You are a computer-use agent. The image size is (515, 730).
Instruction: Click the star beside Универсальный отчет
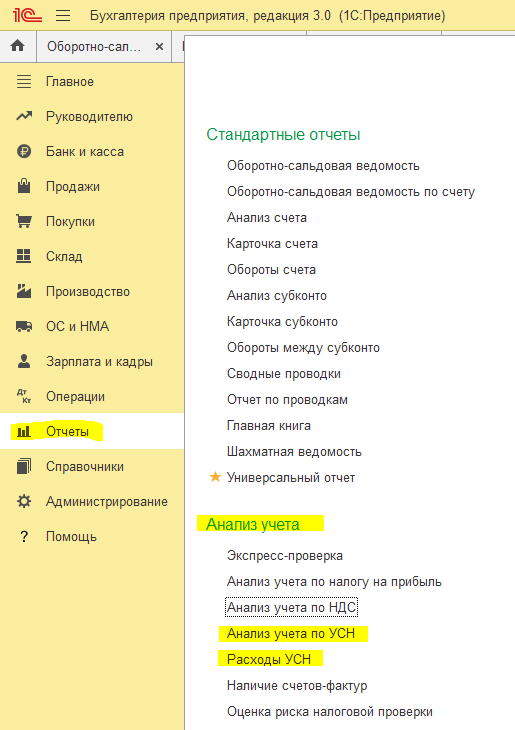215,477
